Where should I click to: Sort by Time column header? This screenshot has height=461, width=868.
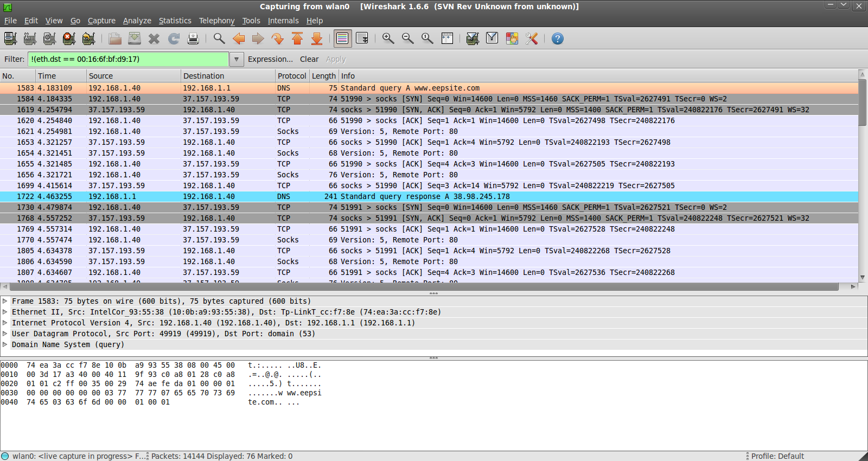(x=61, y=76)
